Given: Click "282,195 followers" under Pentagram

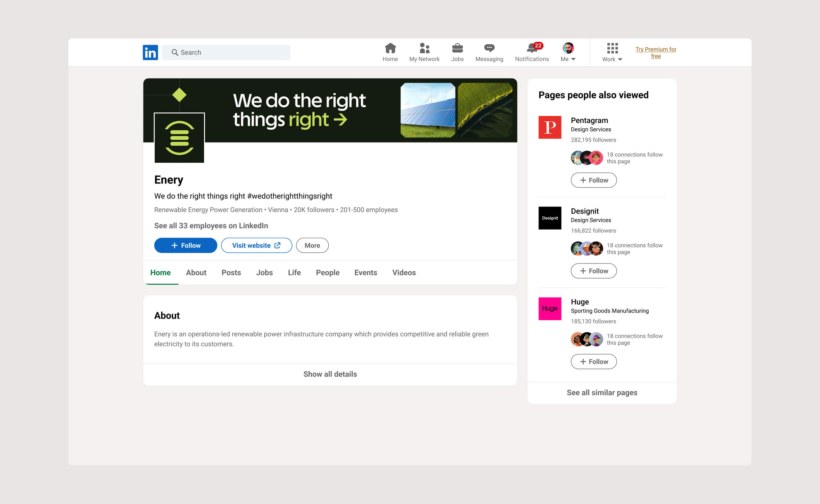Looking at the screenshot, I should point(593,140).
